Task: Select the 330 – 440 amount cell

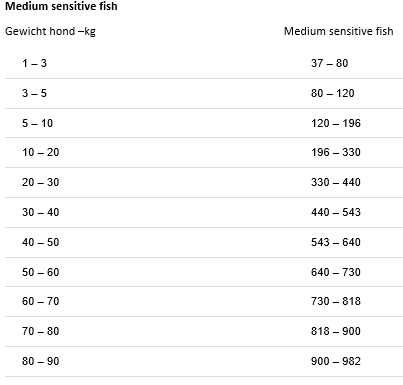Action: pos(336,182)
